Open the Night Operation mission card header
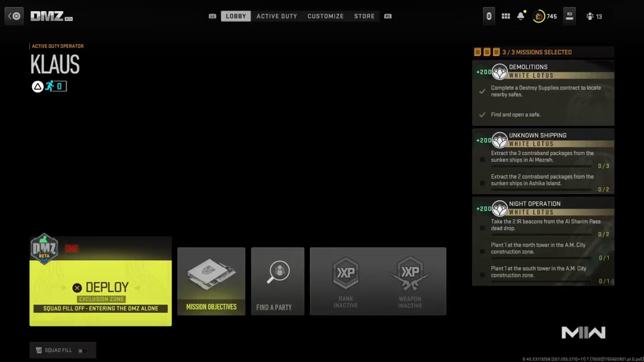 [x=543, y=208]
